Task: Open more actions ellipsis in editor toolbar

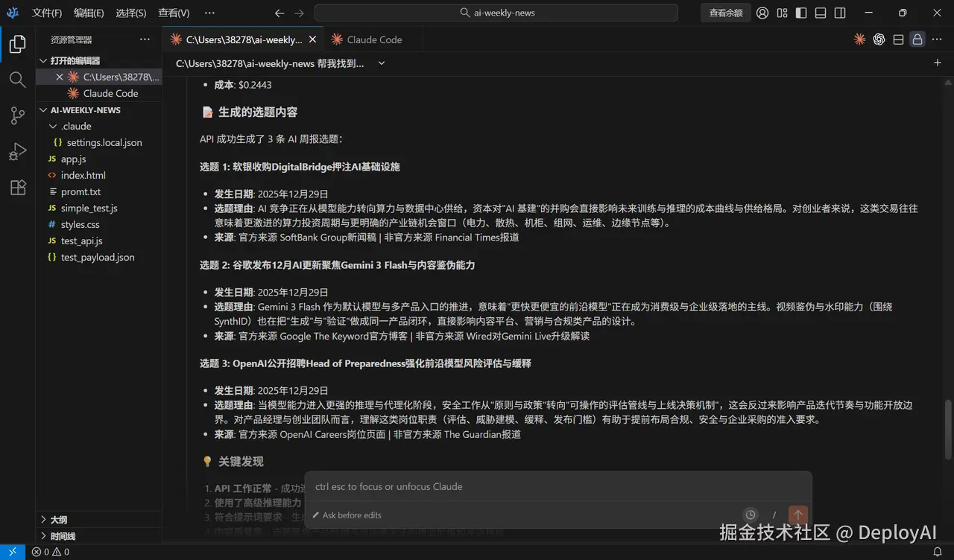Action: [937, 39]
